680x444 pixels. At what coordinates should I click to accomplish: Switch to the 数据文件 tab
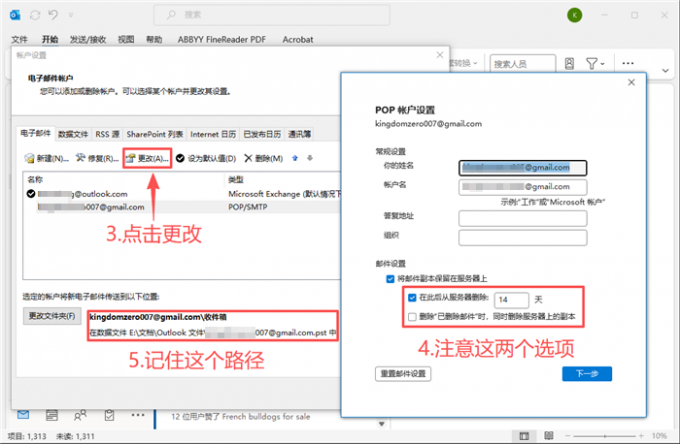coord(73,134)
